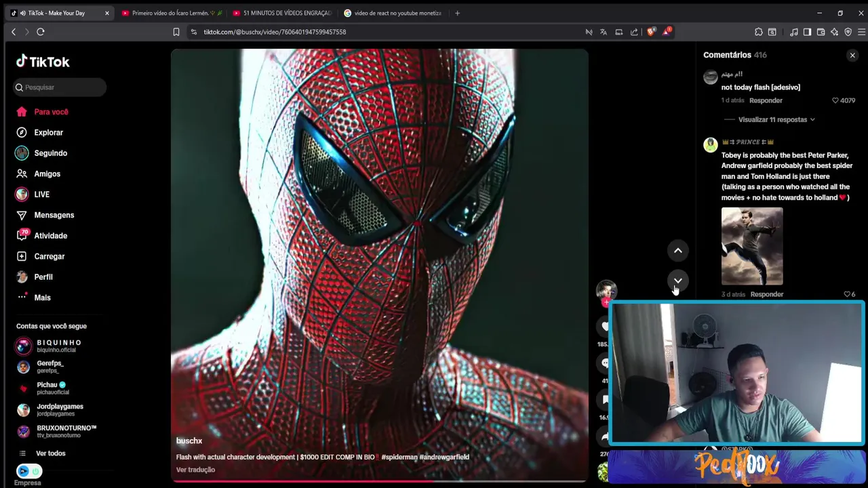Open the LIVE section

[x=33, y=195]
